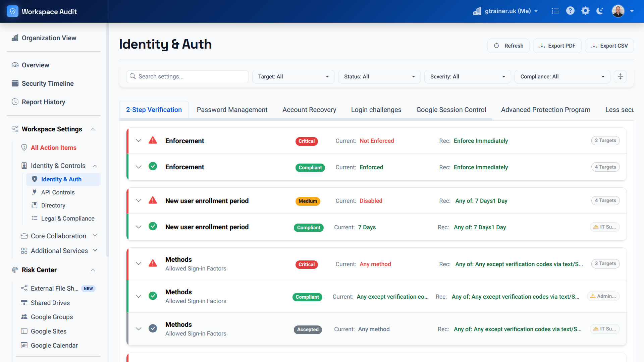Open the Compliance: All dropdown

point(562,76)
